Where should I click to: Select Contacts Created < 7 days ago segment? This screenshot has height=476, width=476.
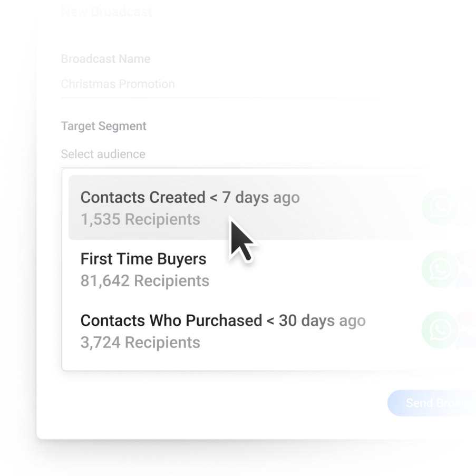click(273, 208)
